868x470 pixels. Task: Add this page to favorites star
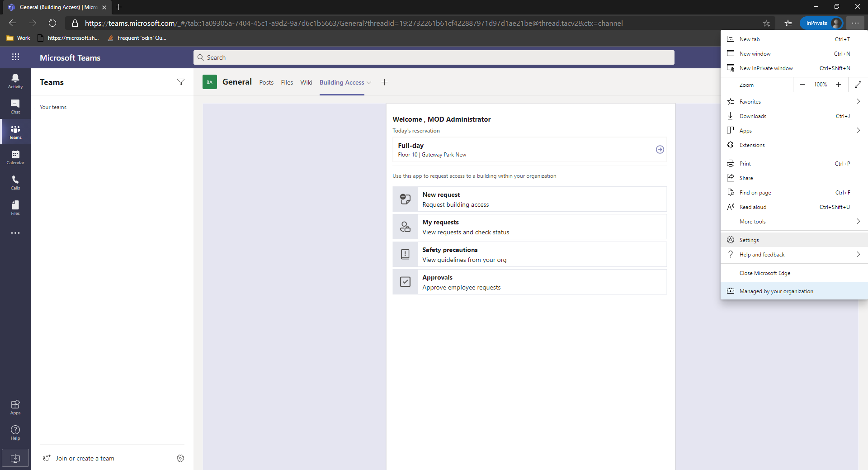[x=766, y=23]
